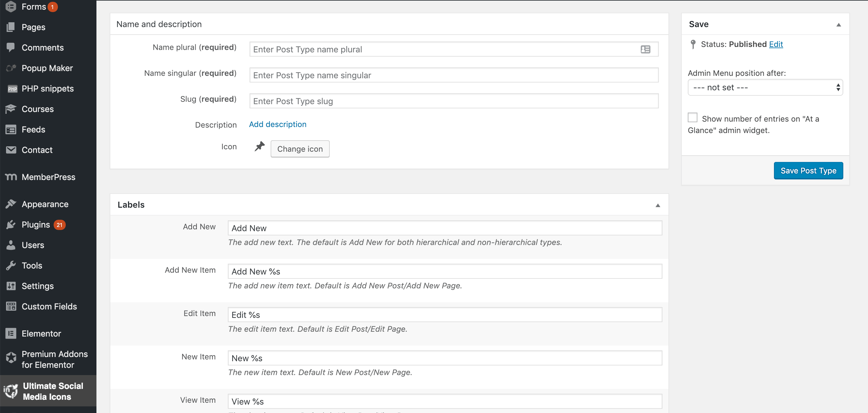Click the MemberPress logo icon

tap(11, 177)
